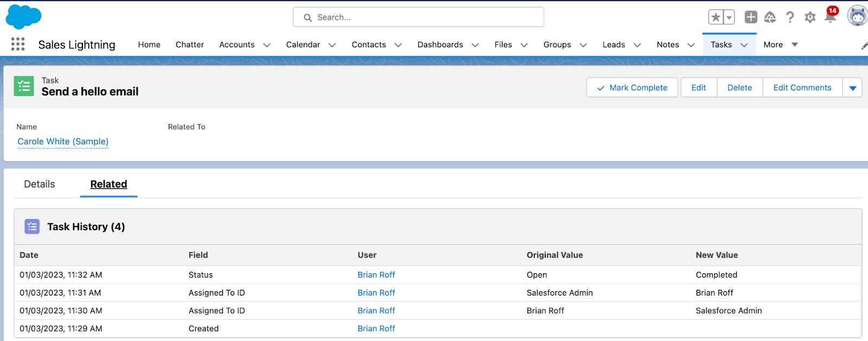The image size is (868, 341).
Task: Open the Setup gear icon
Action: tap(810, 17)
